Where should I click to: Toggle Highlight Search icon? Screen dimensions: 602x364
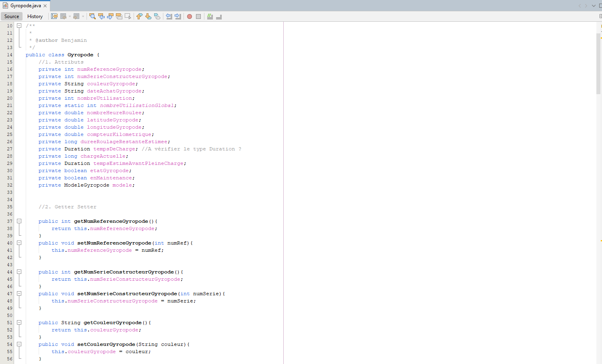point(119,16)
